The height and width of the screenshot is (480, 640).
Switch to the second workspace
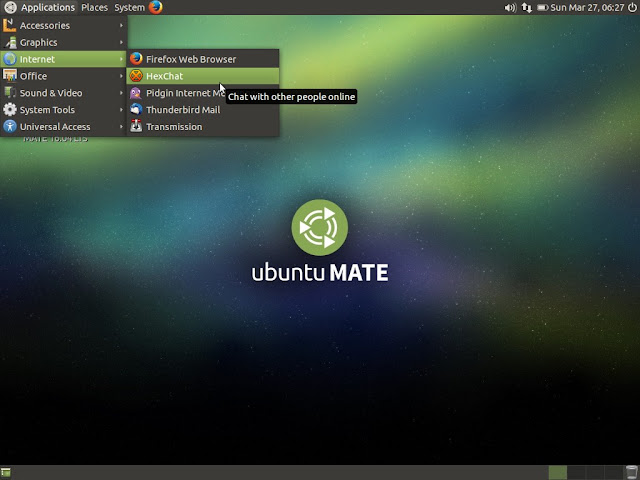tap(576, 473)
